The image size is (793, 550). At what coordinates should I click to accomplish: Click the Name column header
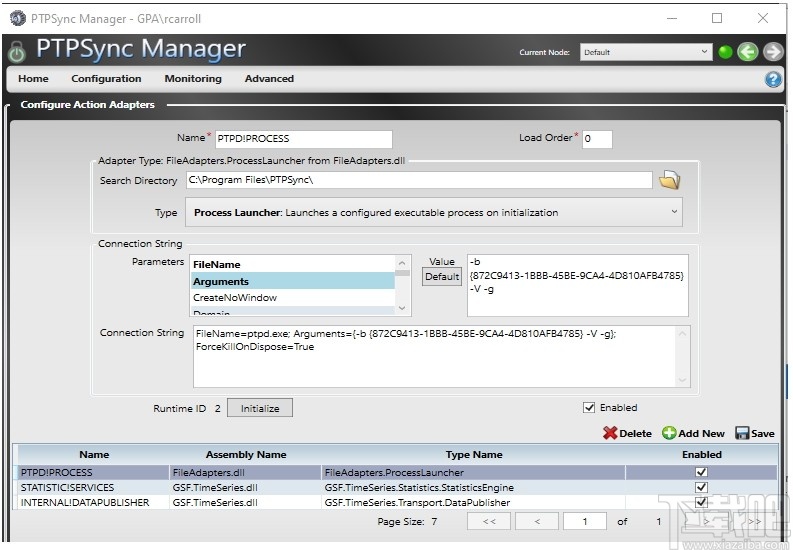click(94, 454)
